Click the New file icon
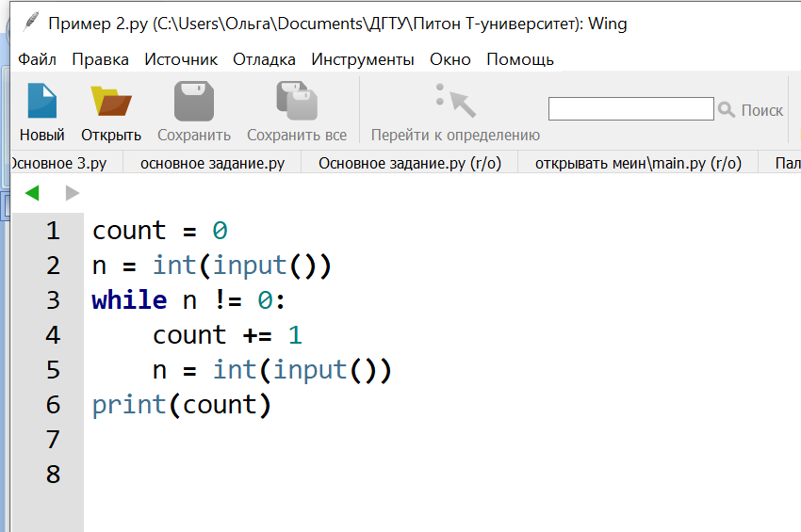Image resolution: width=801 pixels, height=532 pixels. tap(41, 101)
